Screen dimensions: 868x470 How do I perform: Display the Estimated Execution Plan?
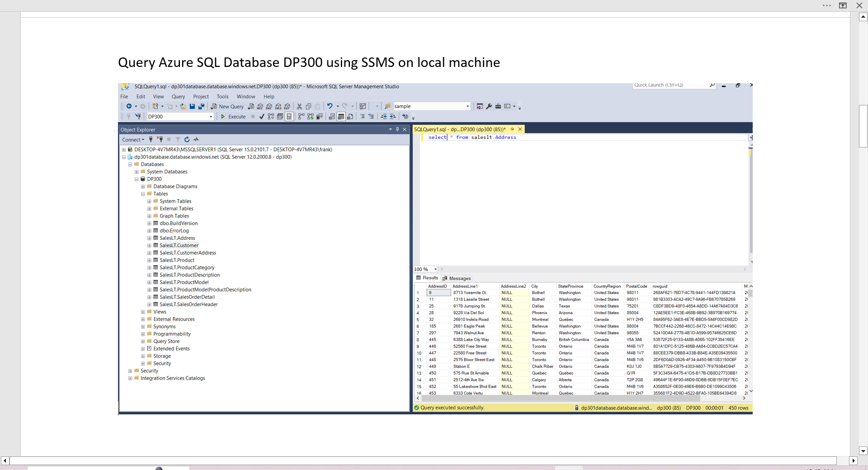[x=271, y=116]
